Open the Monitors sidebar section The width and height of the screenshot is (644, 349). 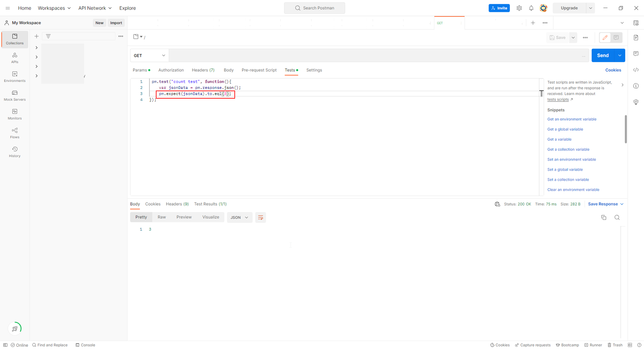click(14, 114)
